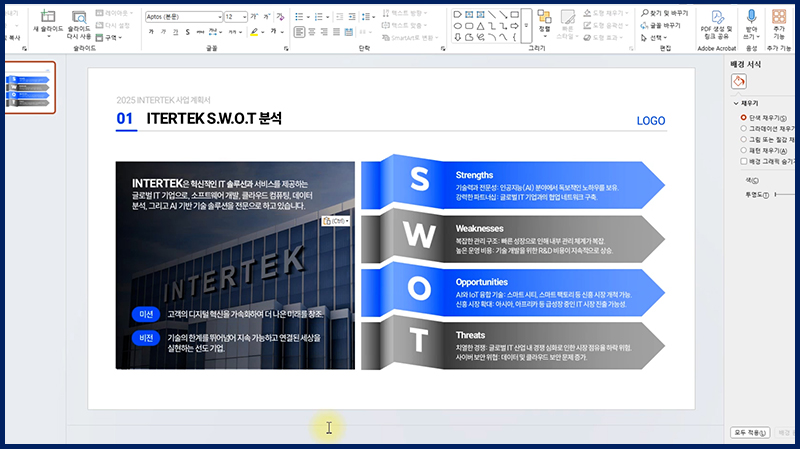Justify the paragraph text

[336, 32]
